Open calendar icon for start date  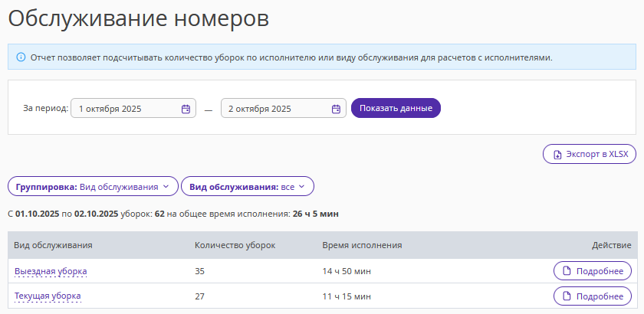[186, 109]
